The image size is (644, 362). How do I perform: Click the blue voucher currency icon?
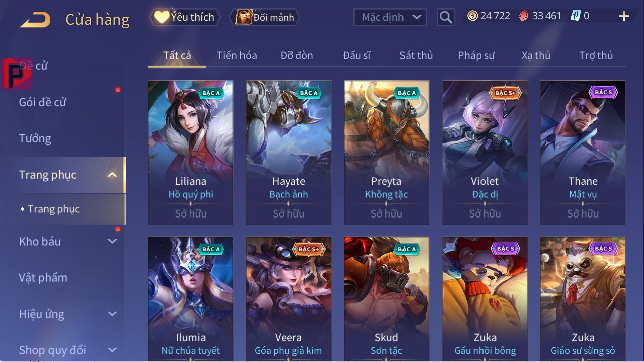click(576, 16)
